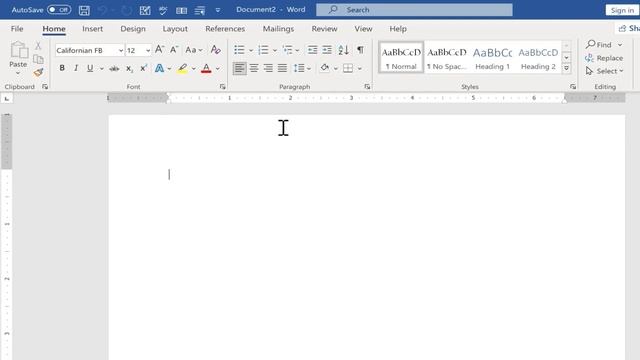
Task: Click the Undo arrow icon
Action: (x=102, y=10)
